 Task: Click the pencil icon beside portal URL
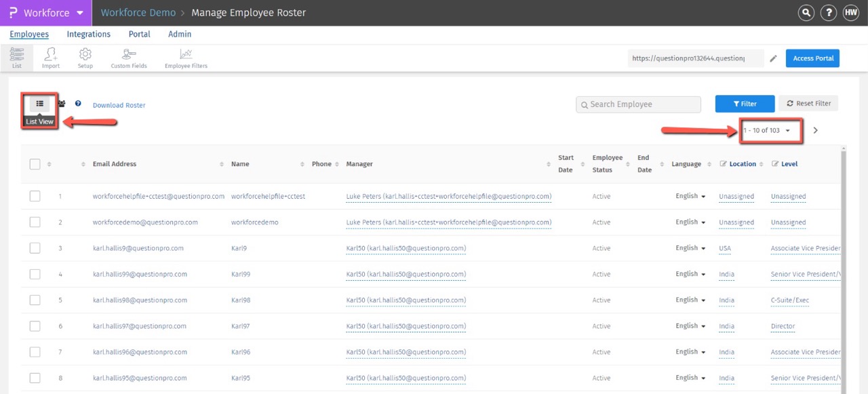click(x=773, y=59)
